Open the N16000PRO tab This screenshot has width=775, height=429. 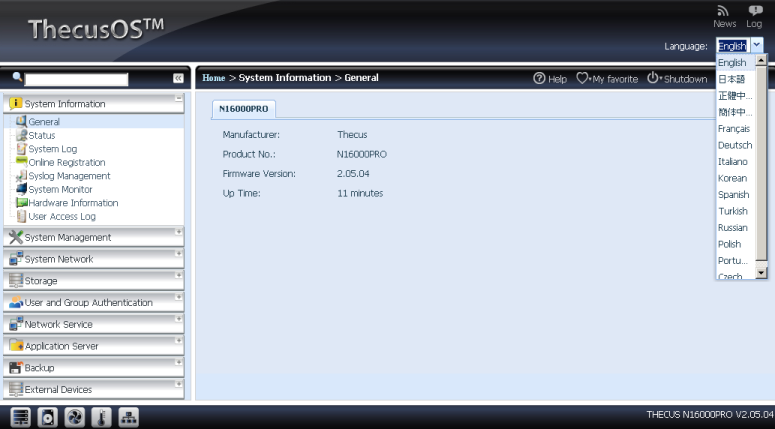(x=244, y=109)
